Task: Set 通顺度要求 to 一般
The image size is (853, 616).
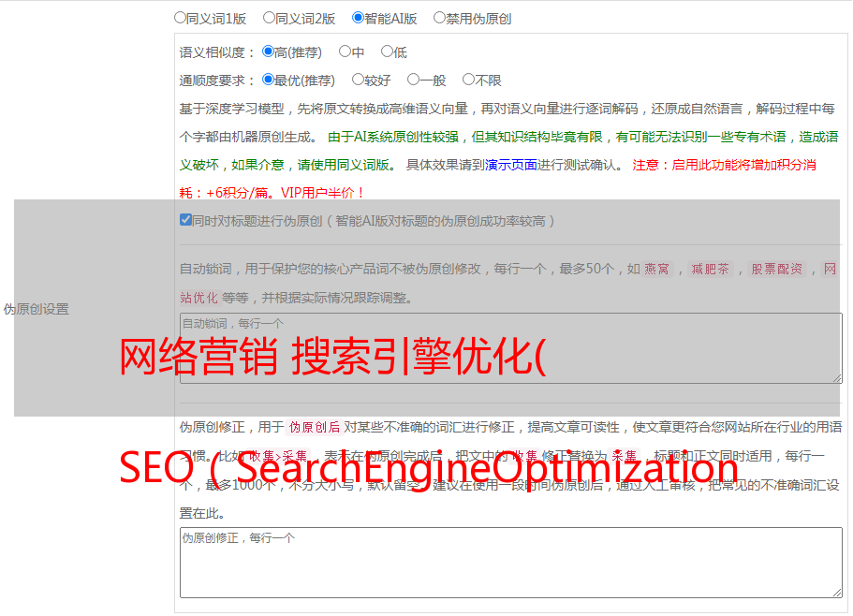Action: (414, 80)
